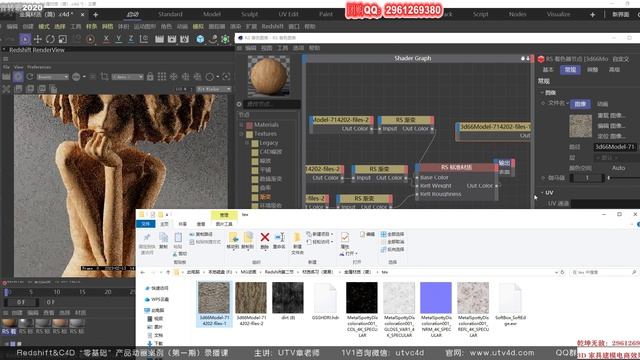Switch to the Sculpt layout tab
The image size is (640, 360).
[249, 14]
